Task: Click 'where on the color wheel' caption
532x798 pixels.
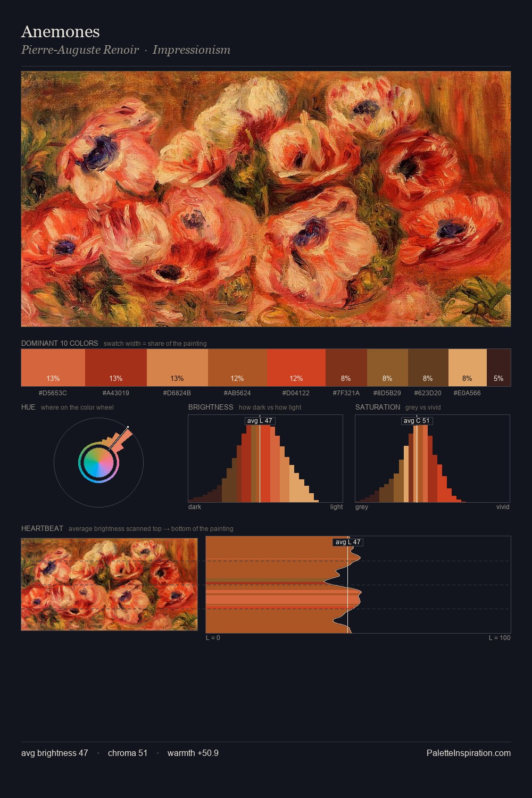Action: tap(77, 408)
